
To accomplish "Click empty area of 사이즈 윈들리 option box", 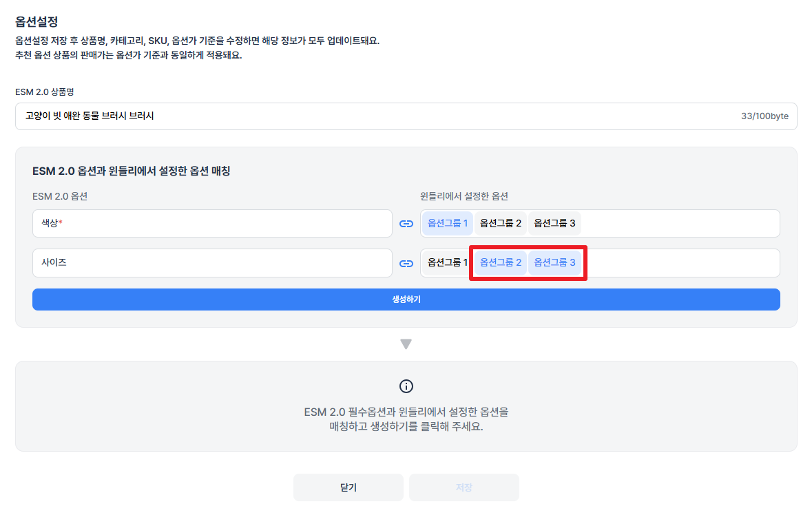I will click(x=684, y=263).
